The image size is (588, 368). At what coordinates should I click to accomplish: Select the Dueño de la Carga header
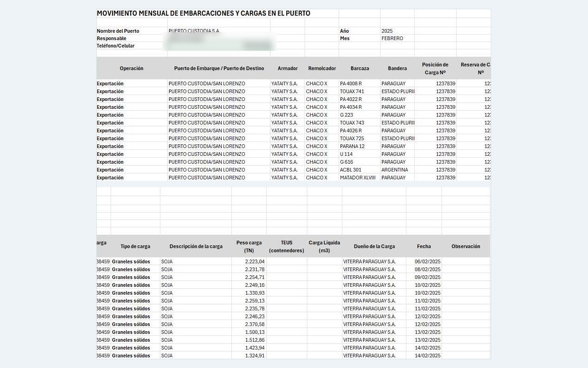click(x=374, y=246)
